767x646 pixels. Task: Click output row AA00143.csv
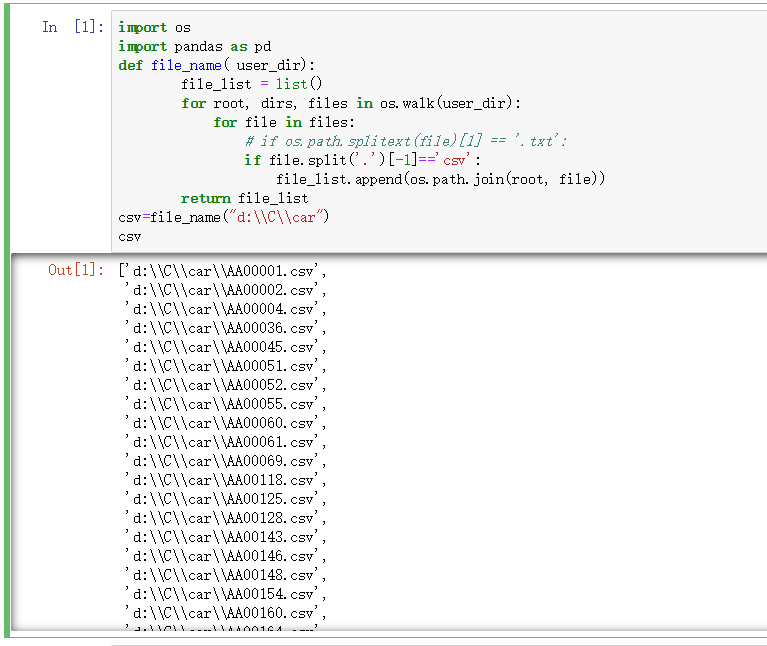coord(226,537)
